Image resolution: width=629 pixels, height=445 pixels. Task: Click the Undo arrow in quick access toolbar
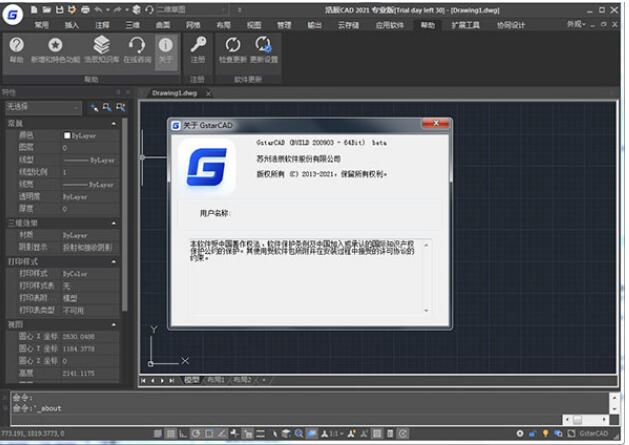point(99,10)
